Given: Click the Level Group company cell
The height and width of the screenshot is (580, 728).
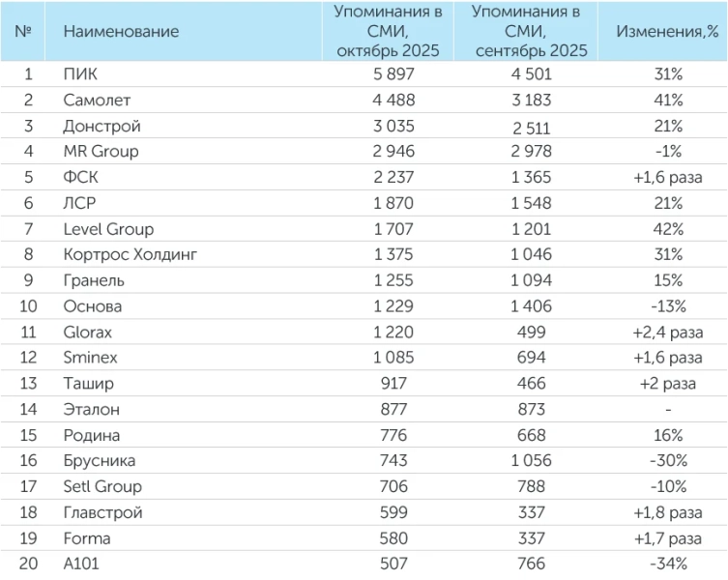Looking at the screenshot, I should [x=108, y=229].
